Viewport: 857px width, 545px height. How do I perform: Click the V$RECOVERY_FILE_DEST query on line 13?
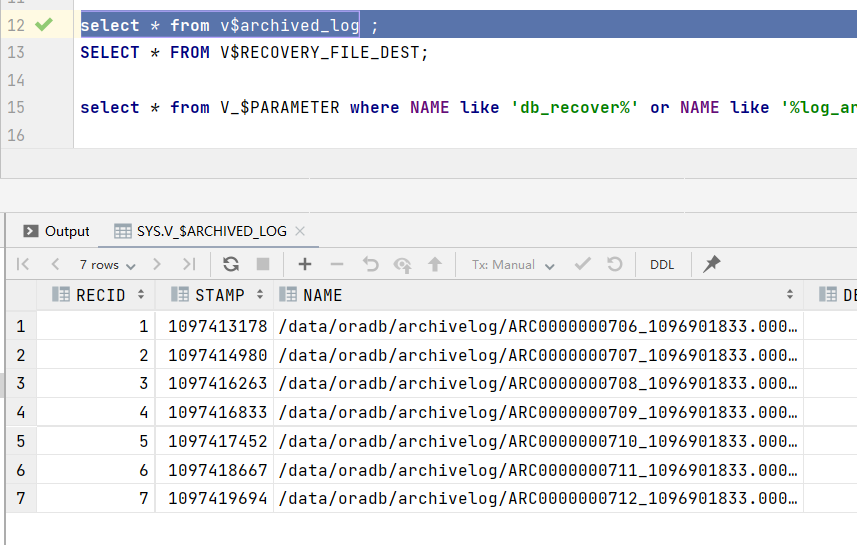coord(254,52)
